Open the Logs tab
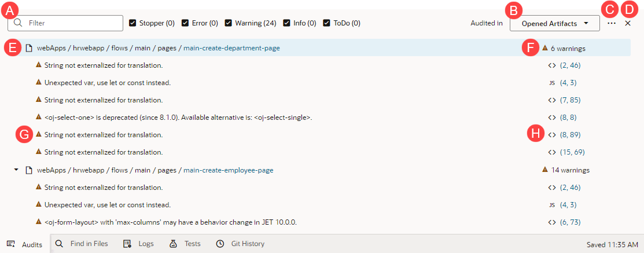 tap(138, 244)
